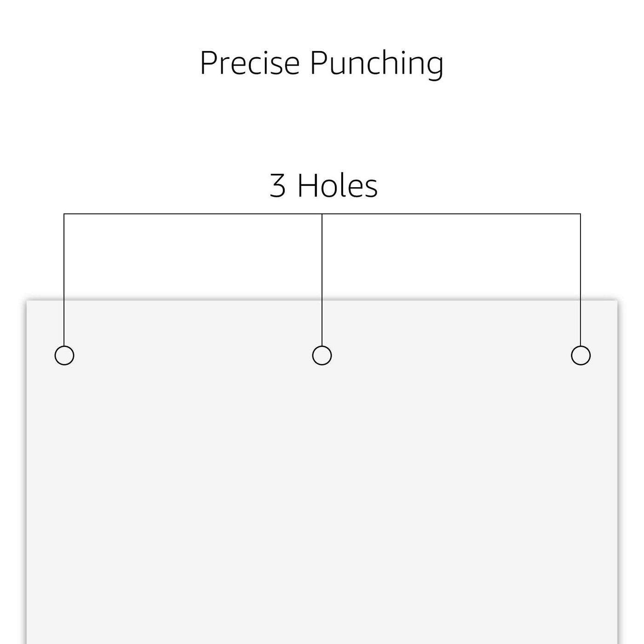Click the word "Holes" in the label
644x644 pixels.
(x=338, y=186)
